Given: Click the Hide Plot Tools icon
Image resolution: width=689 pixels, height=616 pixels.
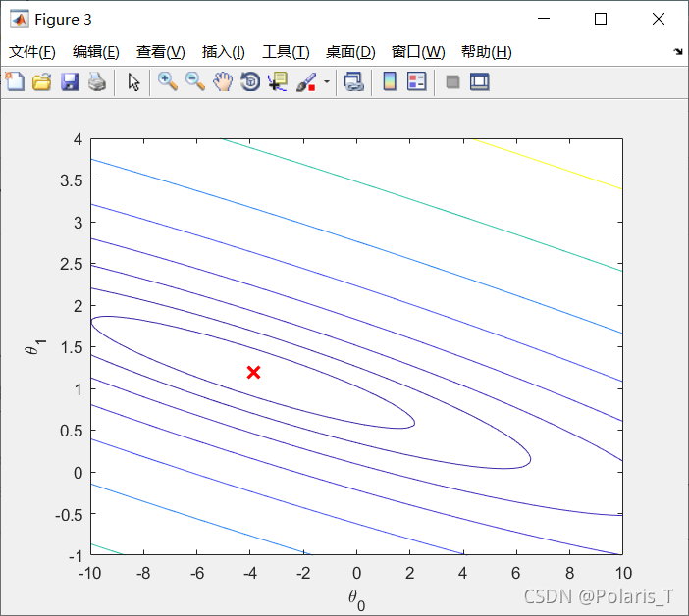Looking at the screenshot, I should click(452, 82).
